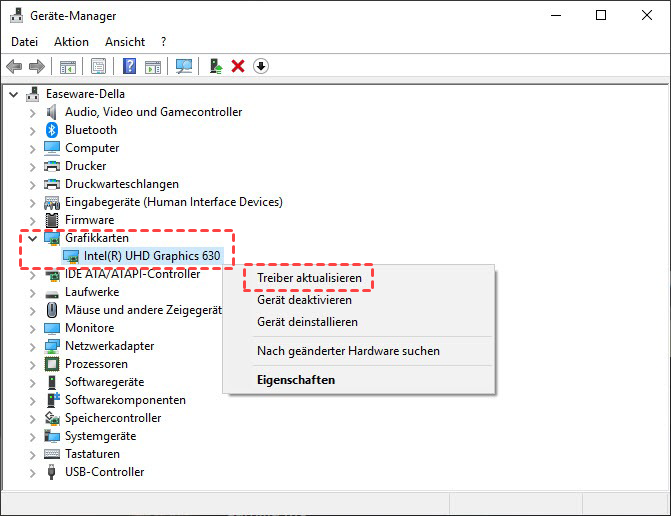Click the Audio speaker category icon

tap(52, 112)
